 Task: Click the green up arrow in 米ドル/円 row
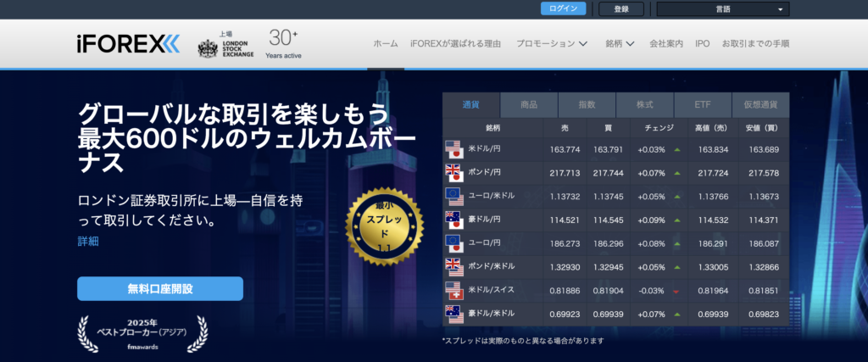[x=677, y=149]
